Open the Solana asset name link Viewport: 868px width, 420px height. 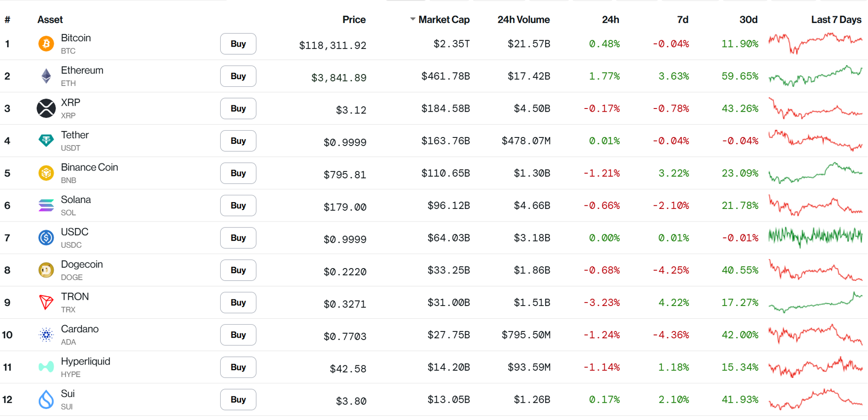[x=76, y=200]
